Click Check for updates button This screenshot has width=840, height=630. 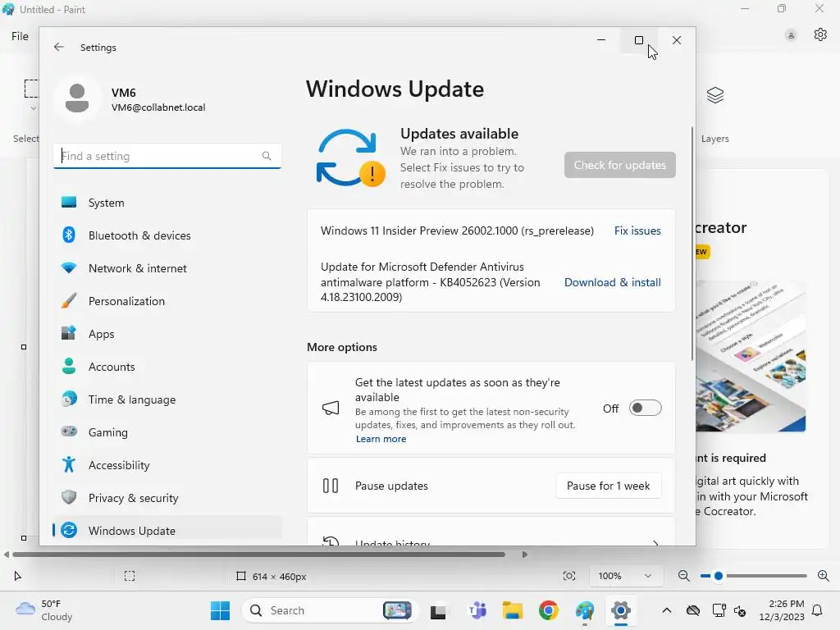pyautogui.click(x=620, y=165)
